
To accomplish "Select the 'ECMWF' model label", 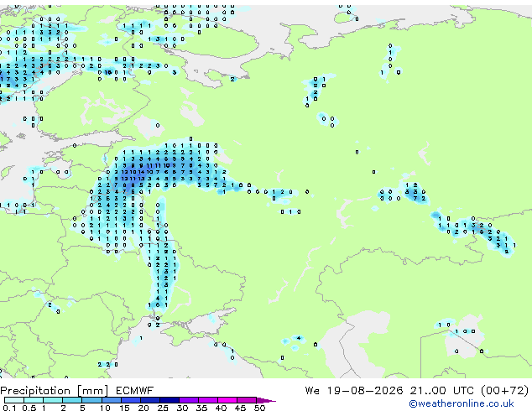I will point(135,391).
